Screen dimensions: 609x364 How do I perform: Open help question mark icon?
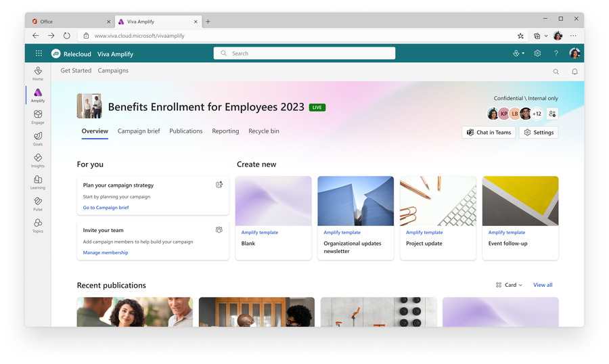[x=556, y=53]
